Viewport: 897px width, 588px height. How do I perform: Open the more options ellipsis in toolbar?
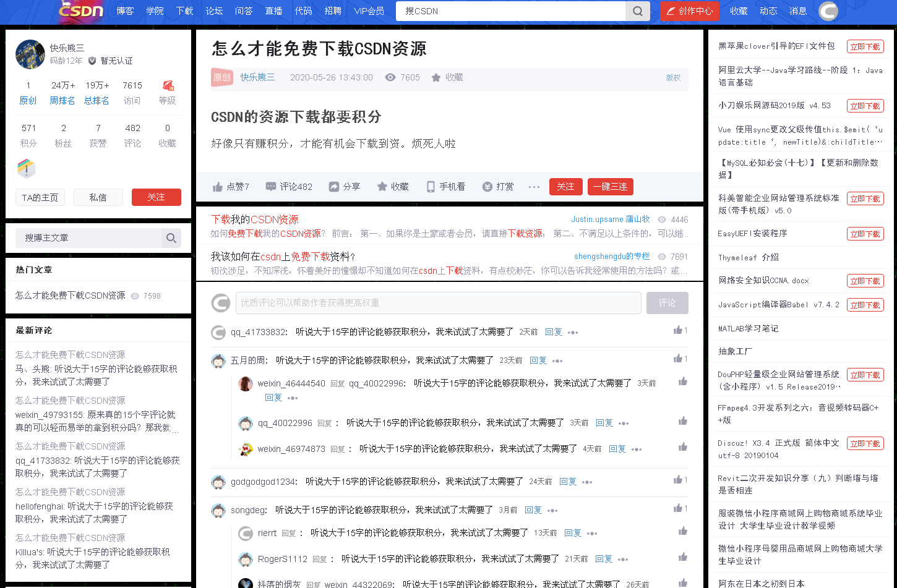(x=534, y=187)
